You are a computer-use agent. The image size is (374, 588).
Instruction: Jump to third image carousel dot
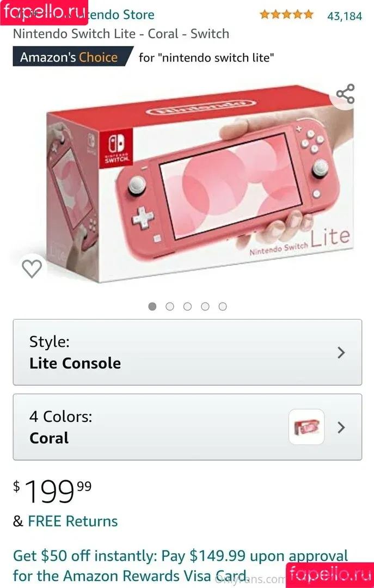click(188, 307)
